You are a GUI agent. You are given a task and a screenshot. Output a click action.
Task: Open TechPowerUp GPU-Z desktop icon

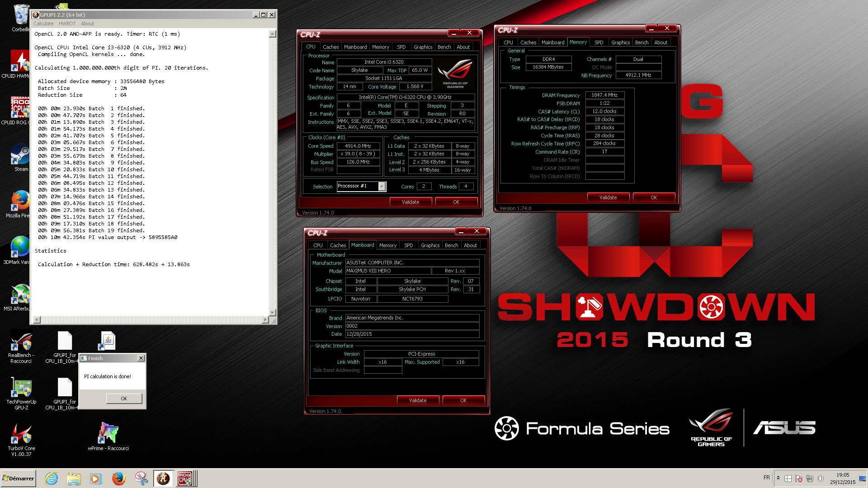[21, 394]
